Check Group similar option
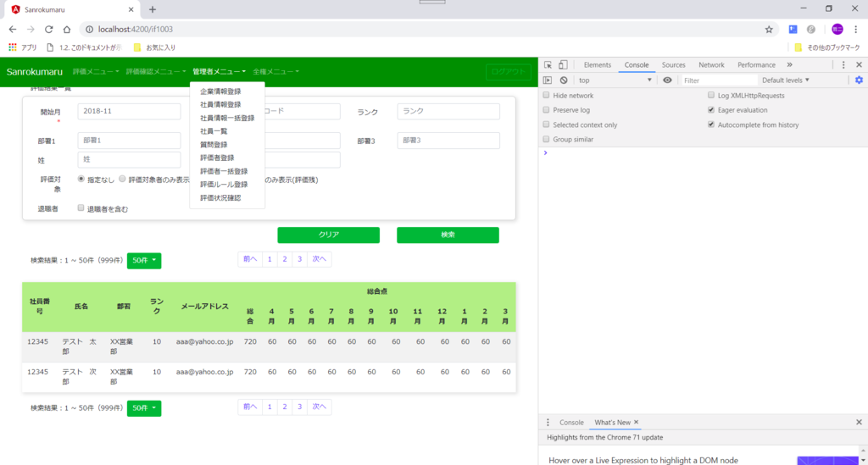The image size is (868, 465). pyautogui.click(x=547, y=139)
